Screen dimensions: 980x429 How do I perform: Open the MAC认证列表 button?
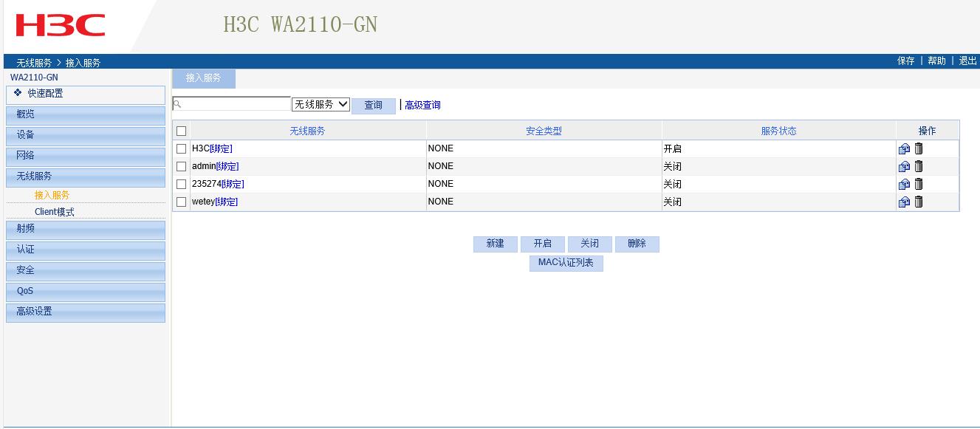[x=566, y=263]
